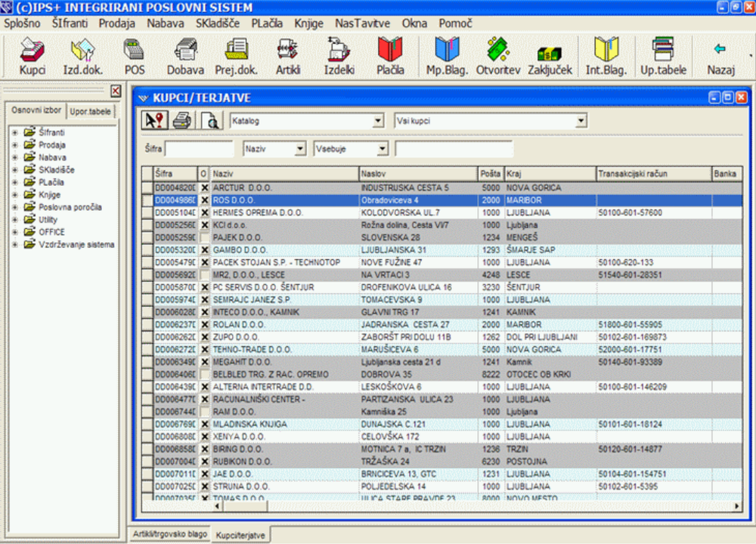Screen dimensions: 756x544
Task: Open the Kupci toolbar icon
Action: (32, 50)
